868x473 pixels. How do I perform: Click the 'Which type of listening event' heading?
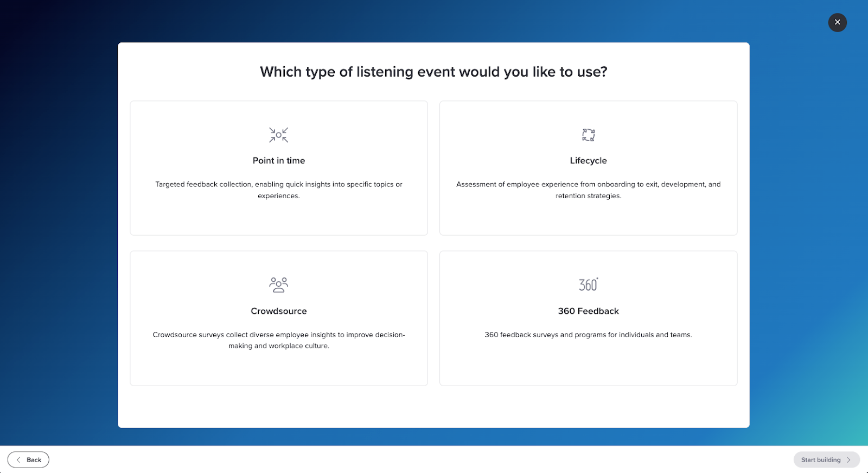click(433, 72)
